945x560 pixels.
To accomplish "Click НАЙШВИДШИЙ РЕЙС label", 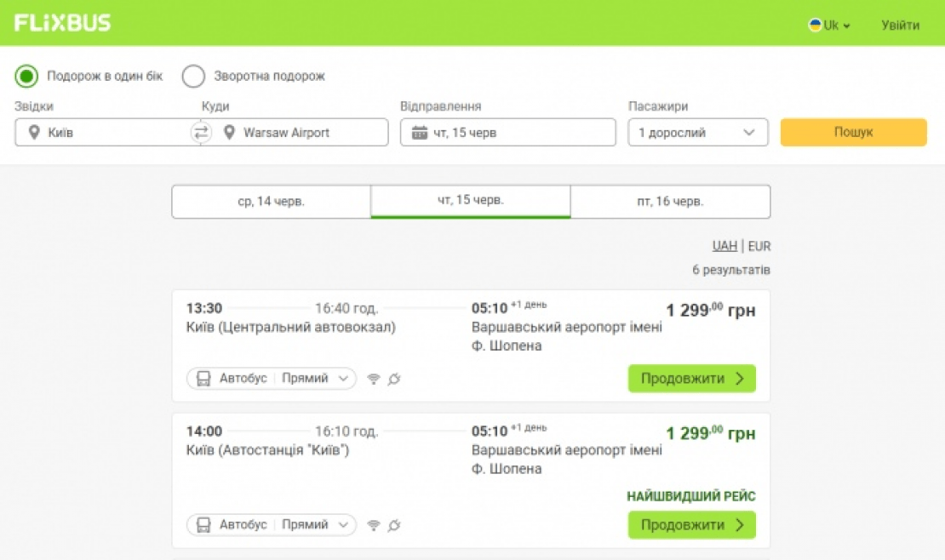I will click(691, 496).
